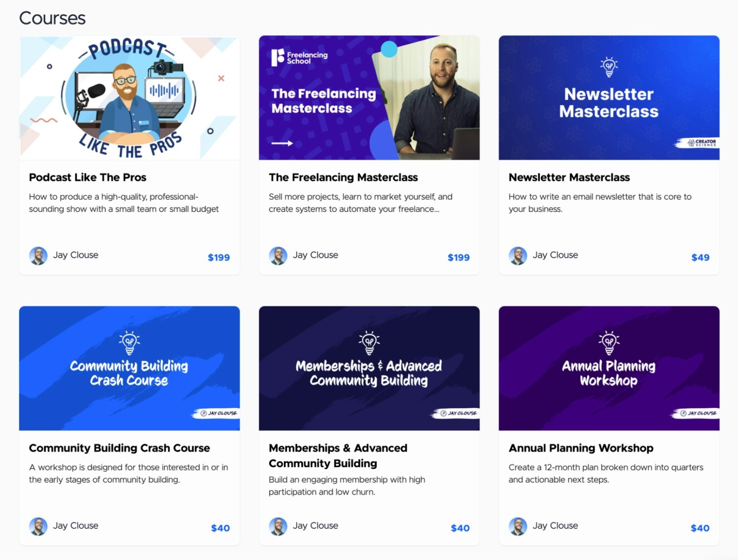Open Annual Planning Workshop thumbnail image

(x=609, y=368)
